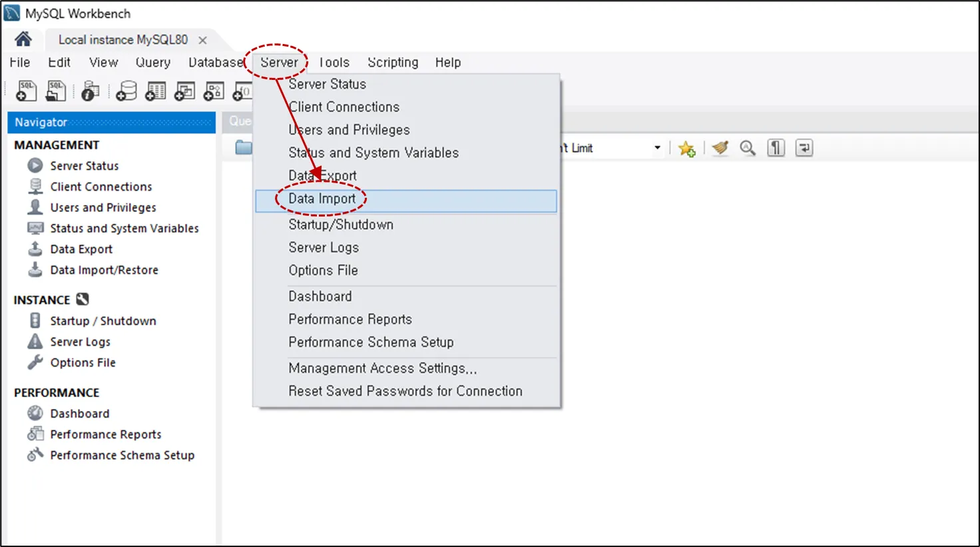The height and width of the screenshot is (547, 980).
Task: Open the find magnifier icon in query toolbar
Action: (x=748, y=148)
